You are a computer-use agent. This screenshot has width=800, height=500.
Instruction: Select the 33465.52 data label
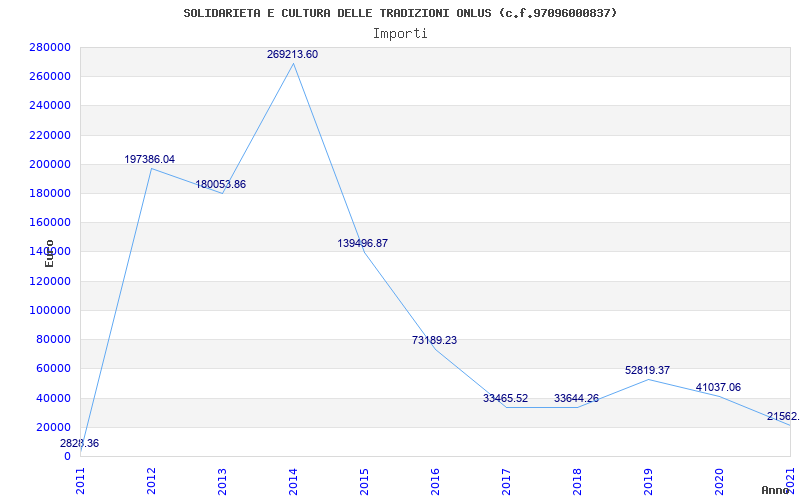tap(506, 398)
